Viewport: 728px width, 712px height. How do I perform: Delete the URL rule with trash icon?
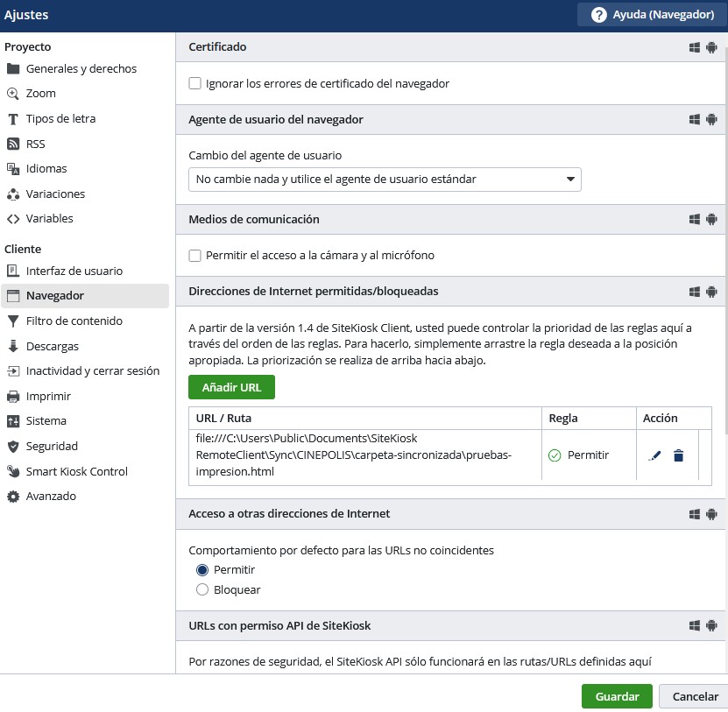[x=678, y=455]
